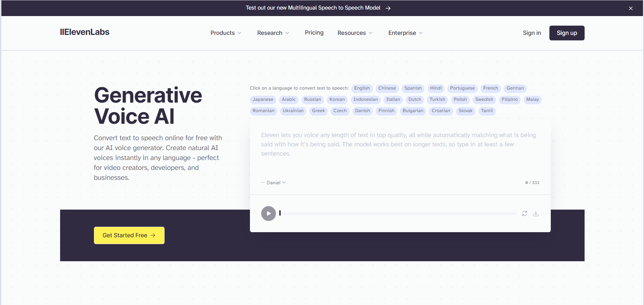
Task: Select the Japanese language chip
Action: [263, 100]
